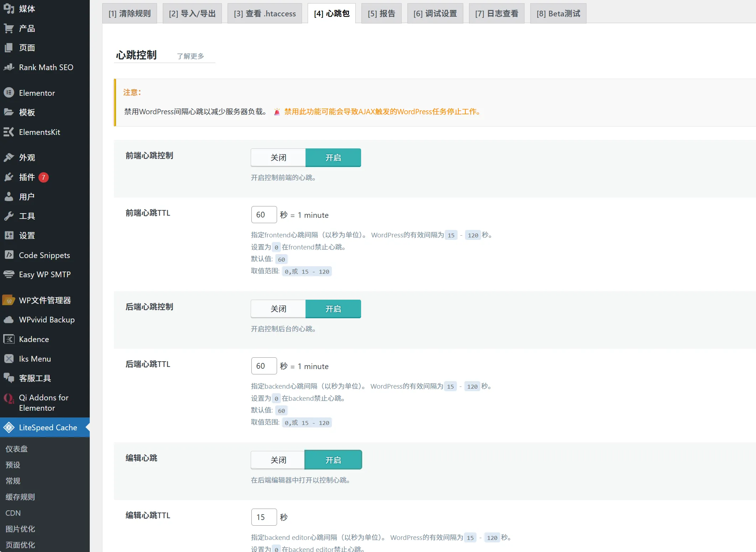
Task: Switch to the [5] 报告 tab
Action: coord(381,14)
